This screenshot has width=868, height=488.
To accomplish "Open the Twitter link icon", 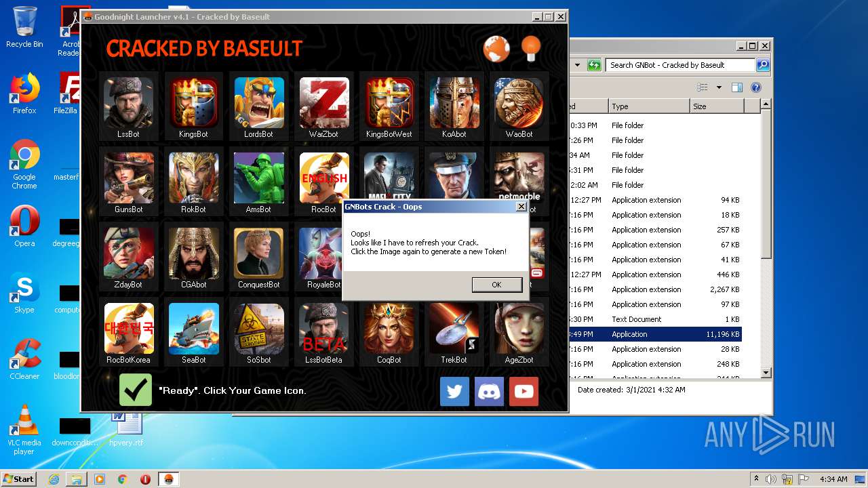I will pos(454,391).
